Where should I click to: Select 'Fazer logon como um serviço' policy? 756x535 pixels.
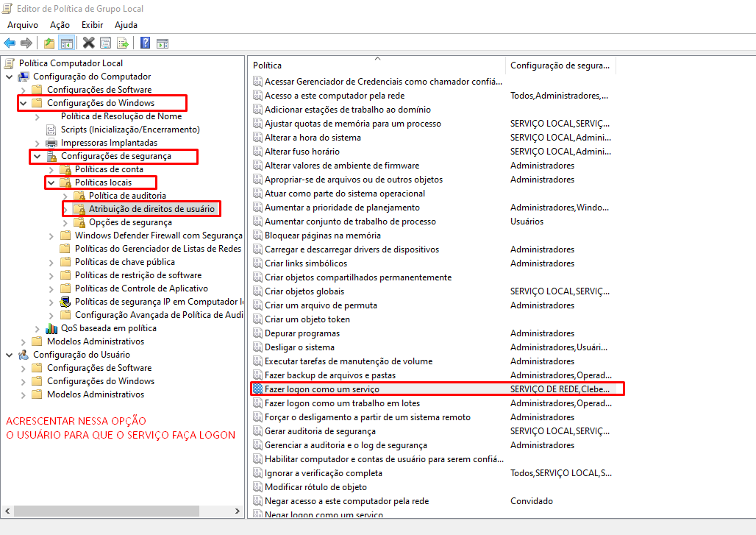click(322, 389)
